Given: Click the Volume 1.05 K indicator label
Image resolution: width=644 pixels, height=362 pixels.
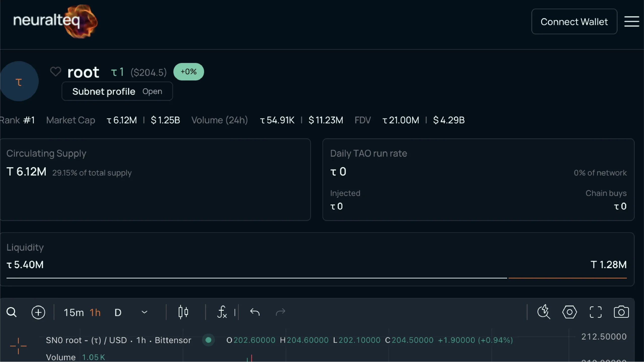Looking at the screenshot, I should point(75,357).
